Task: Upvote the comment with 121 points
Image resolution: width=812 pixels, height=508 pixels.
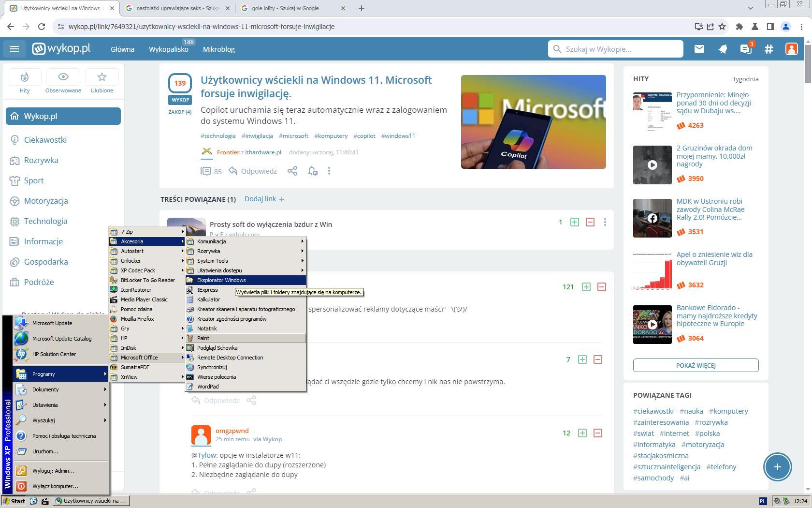Action: point(586,287)
